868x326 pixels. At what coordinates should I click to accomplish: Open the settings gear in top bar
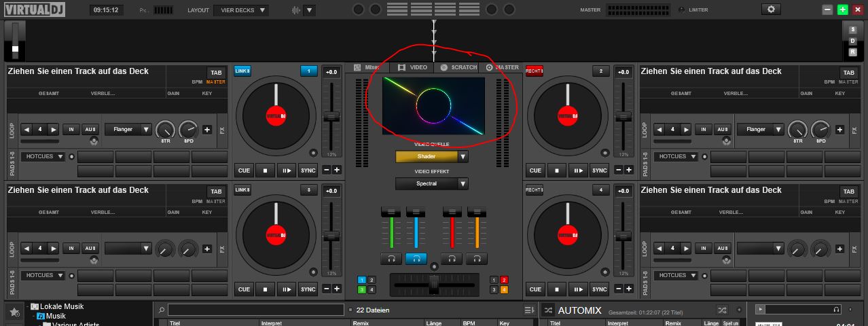(771, 10)
